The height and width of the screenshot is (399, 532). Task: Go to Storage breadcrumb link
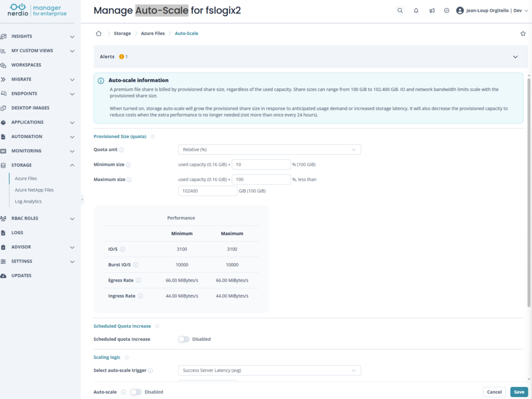click(x=122, y=33)
